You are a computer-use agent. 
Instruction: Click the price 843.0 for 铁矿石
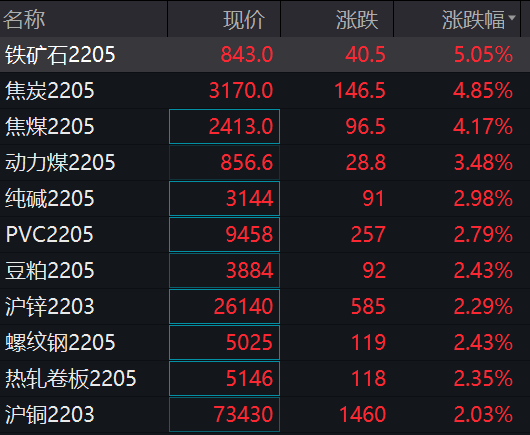pyautogui.click(x=247, y=55)
